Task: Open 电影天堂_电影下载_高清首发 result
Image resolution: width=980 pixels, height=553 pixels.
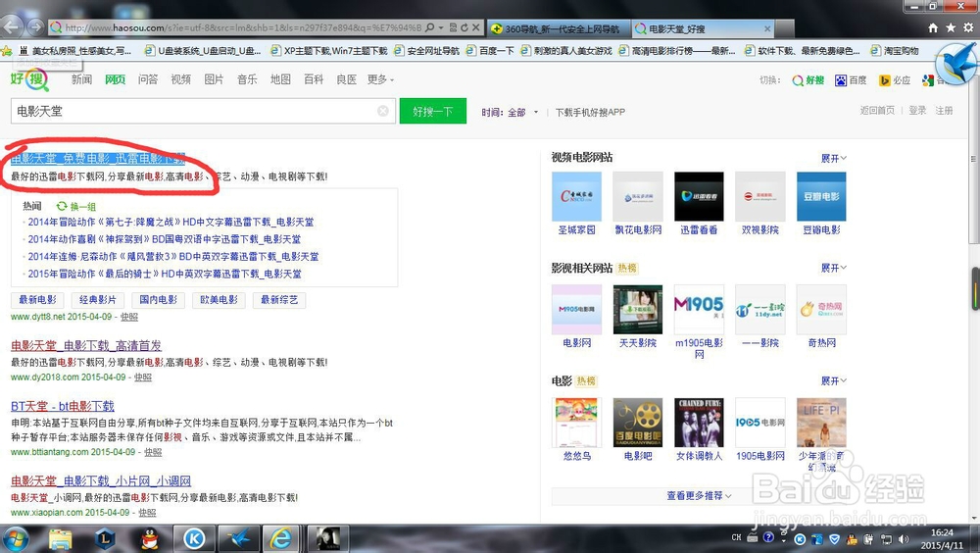Action: 86,345
